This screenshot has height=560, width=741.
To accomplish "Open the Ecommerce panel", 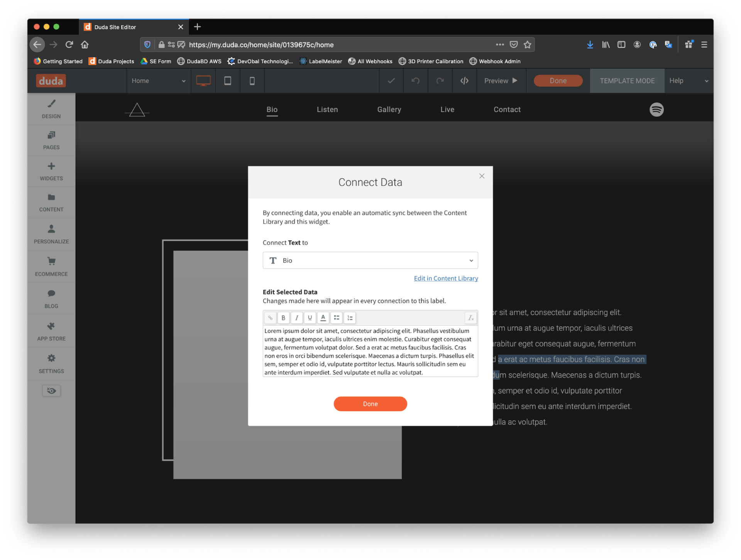I will (51, 267).
